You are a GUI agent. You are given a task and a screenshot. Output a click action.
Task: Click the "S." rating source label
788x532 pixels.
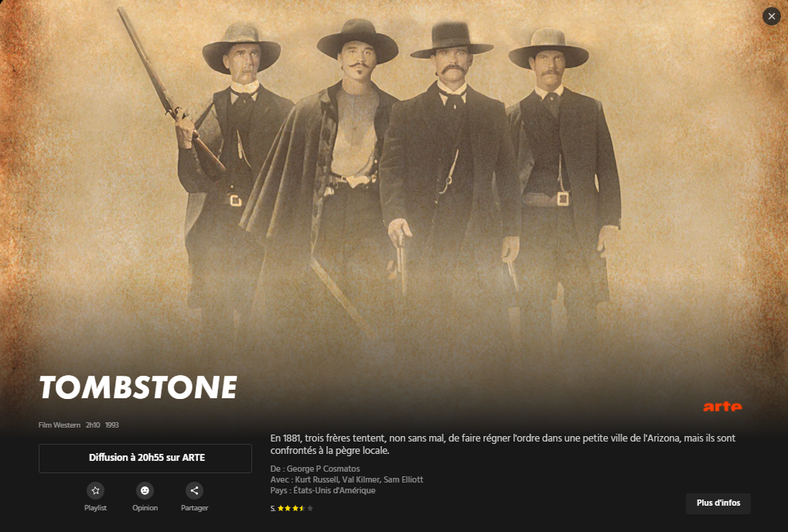(x=273, y=508)
